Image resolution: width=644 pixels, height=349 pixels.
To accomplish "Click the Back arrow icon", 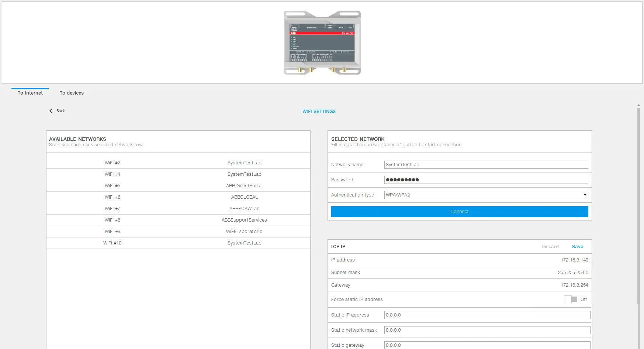I will point(51,111).
